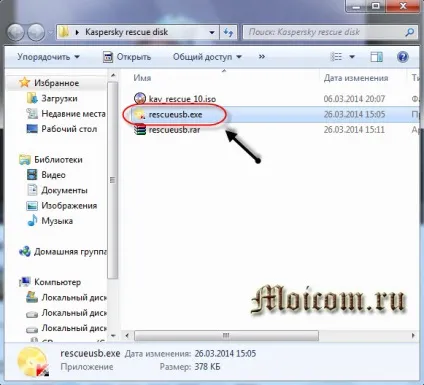The image size is (424, 385).
Task: Click the Изображения library icon
Action: pos(32,206)
